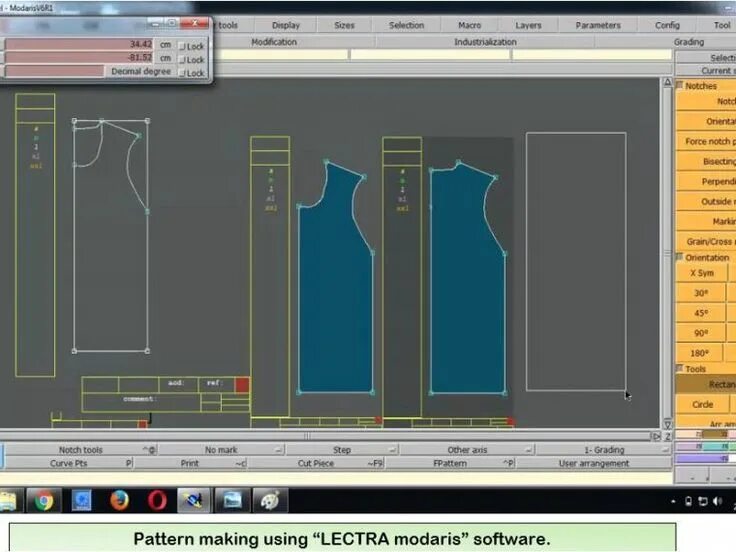Viewport: 736px width, 552px height.
Task: Click the Print button
Action: [x=190, y=463]
